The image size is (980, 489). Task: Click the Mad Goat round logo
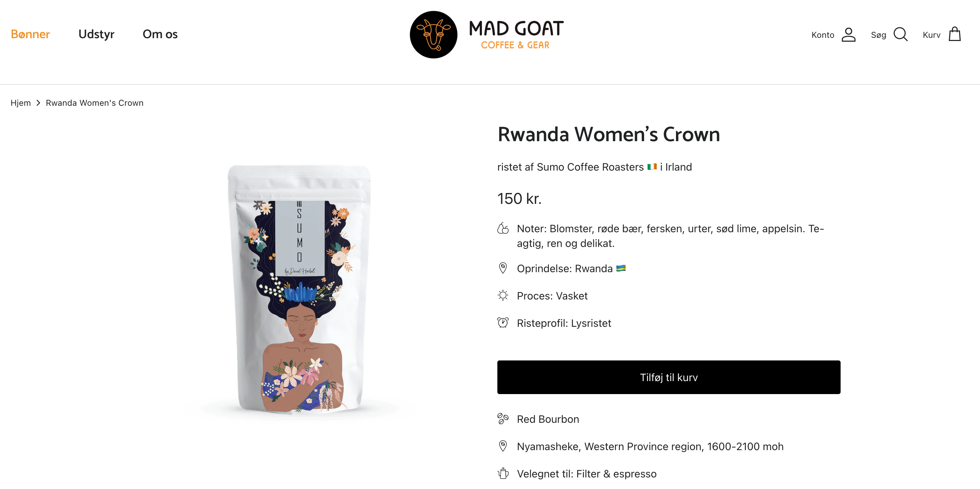(x=433, y=35)
